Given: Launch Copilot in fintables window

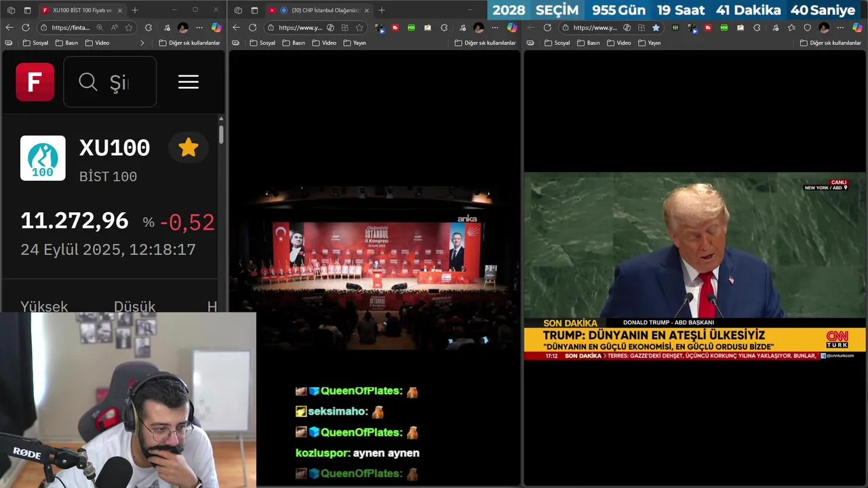Looking at the screenshot, I should click(x=216, y=27).
